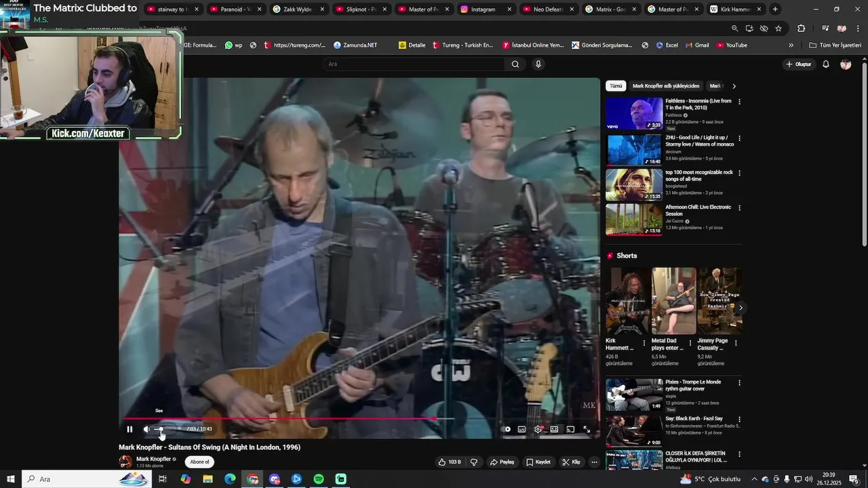Open YouTube notifications bell

click(x=826, y=64)
